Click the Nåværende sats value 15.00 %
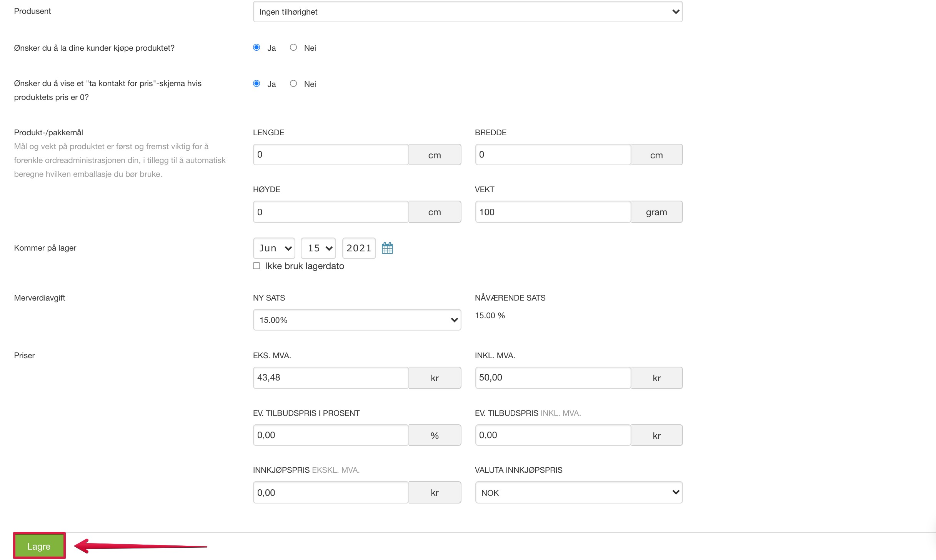 click(x=490, y=316)
